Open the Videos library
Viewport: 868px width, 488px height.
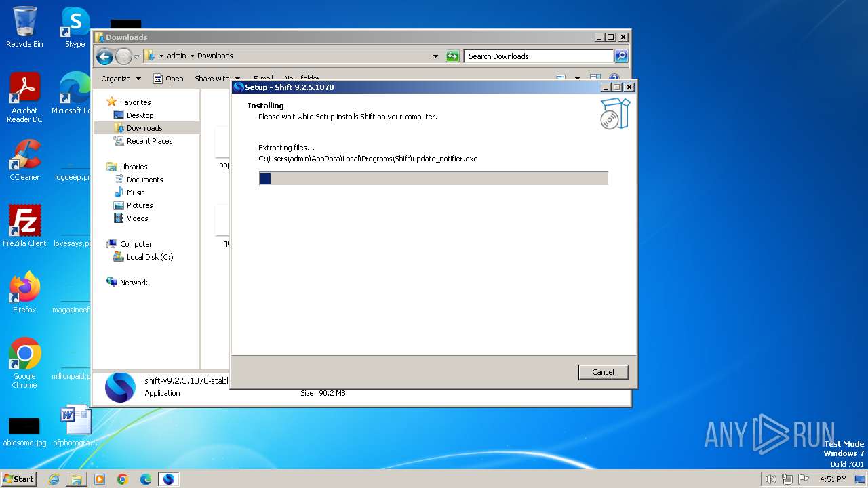pos(137,218)
